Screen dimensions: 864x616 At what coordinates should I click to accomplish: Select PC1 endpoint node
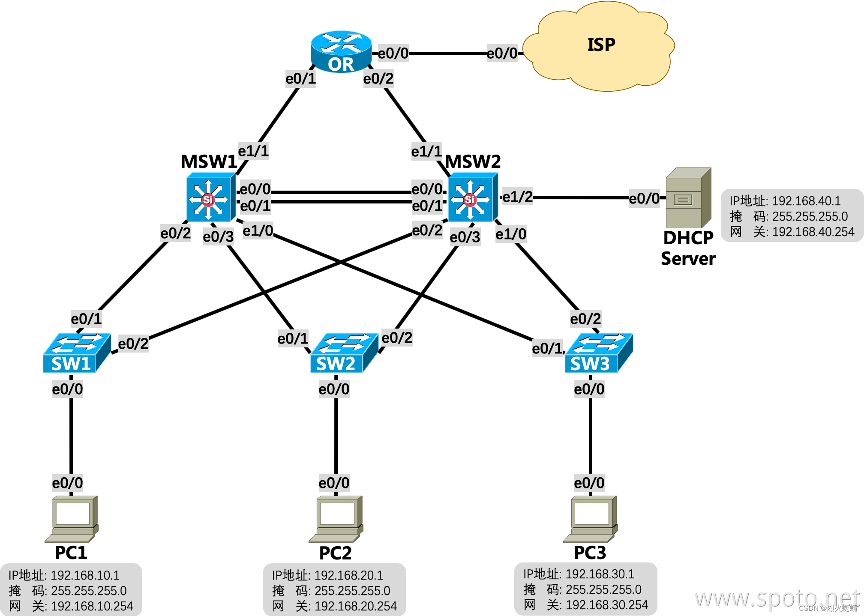[67, 520]
